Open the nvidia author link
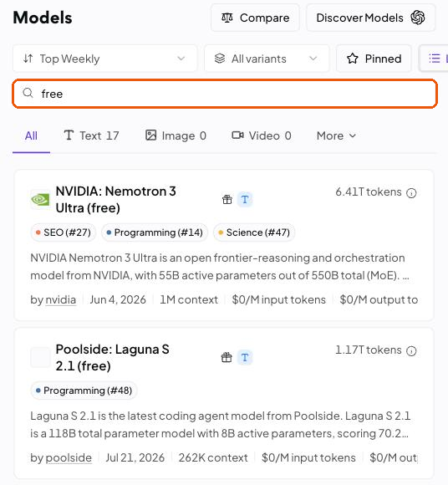 [61, 299]
